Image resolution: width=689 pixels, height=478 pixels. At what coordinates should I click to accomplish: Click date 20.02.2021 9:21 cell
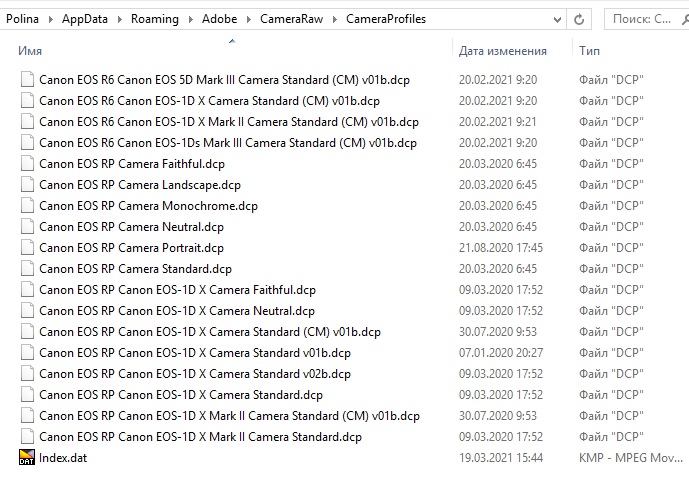[x=498, y=122]
